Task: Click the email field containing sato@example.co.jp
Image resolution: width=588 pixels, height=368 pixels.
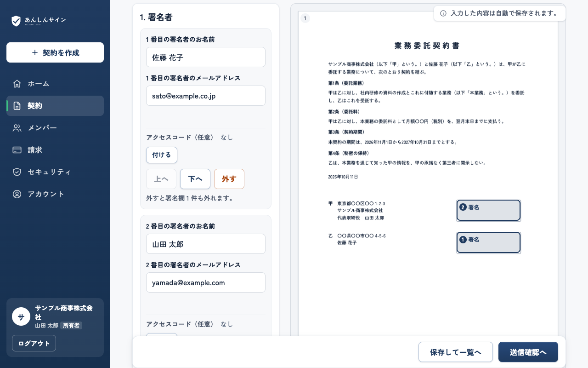Action: (206, 96)
